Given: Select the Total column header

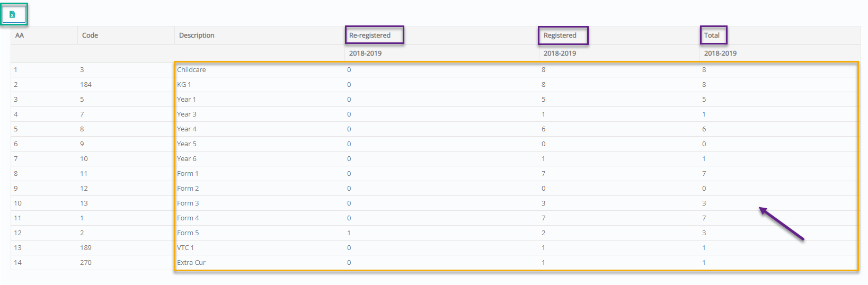Looking at the screenshot, I should [712, 35].
